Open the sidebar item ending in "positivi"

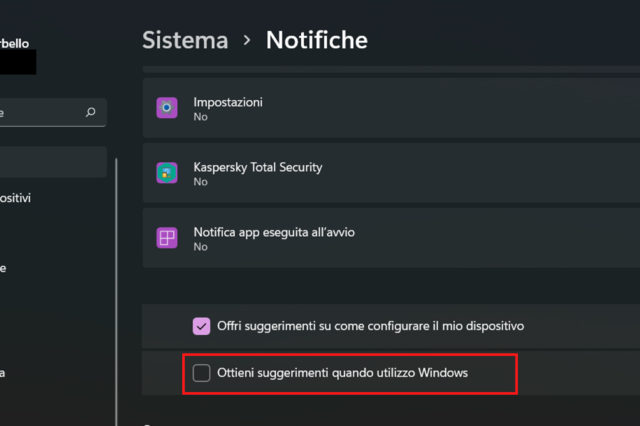16,198
